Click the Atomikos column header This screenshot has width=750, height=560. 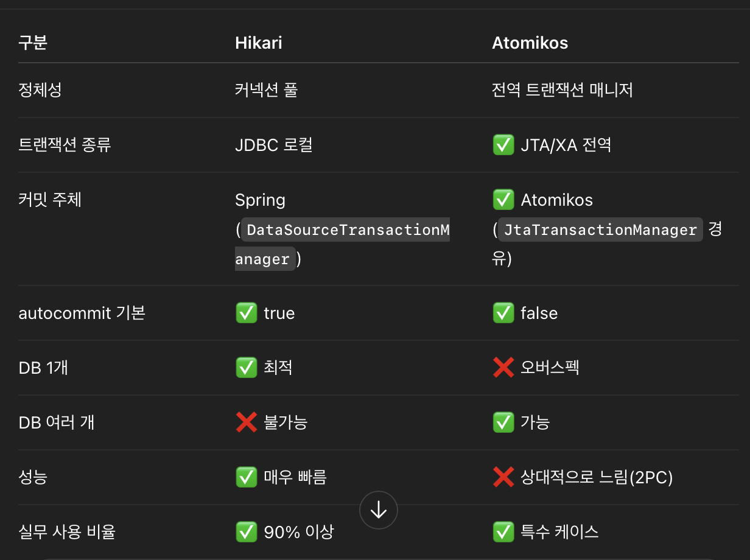point(530,43)
